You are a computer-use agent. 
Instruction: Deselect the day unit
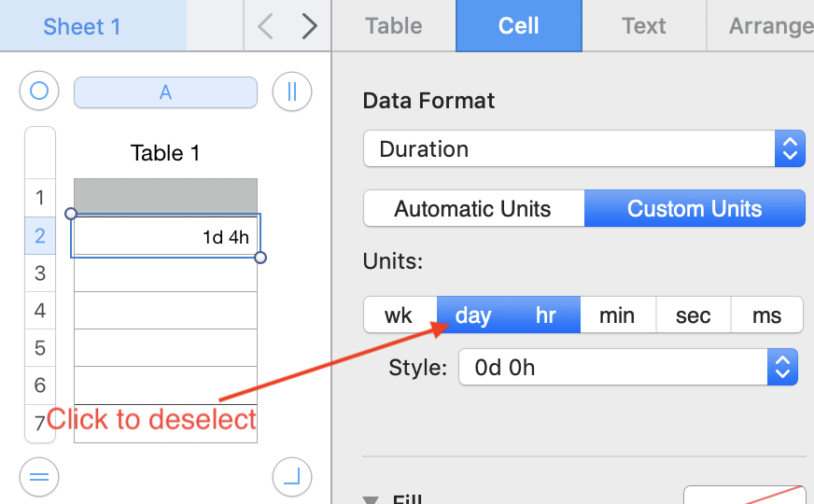473,315
